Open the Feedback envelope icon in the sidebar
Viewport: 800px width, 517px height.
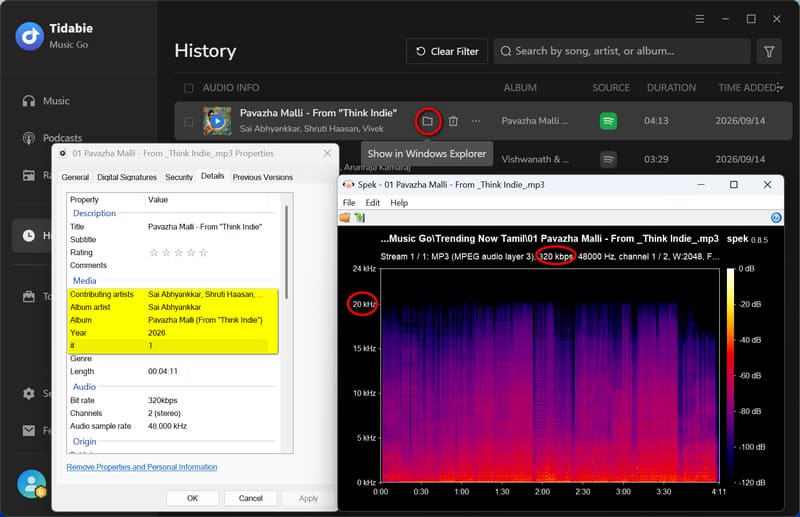pos(29,430)
